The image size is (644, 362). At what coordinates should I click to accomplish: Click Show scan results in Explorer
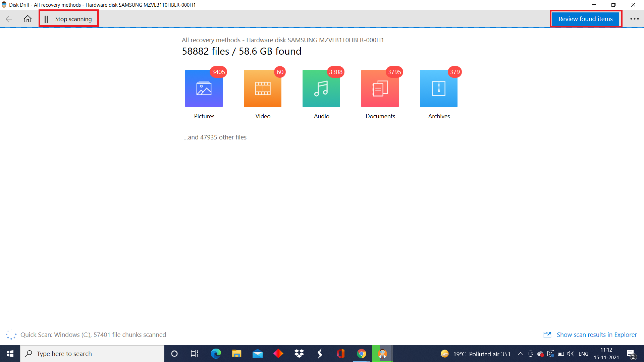[596, 335]
